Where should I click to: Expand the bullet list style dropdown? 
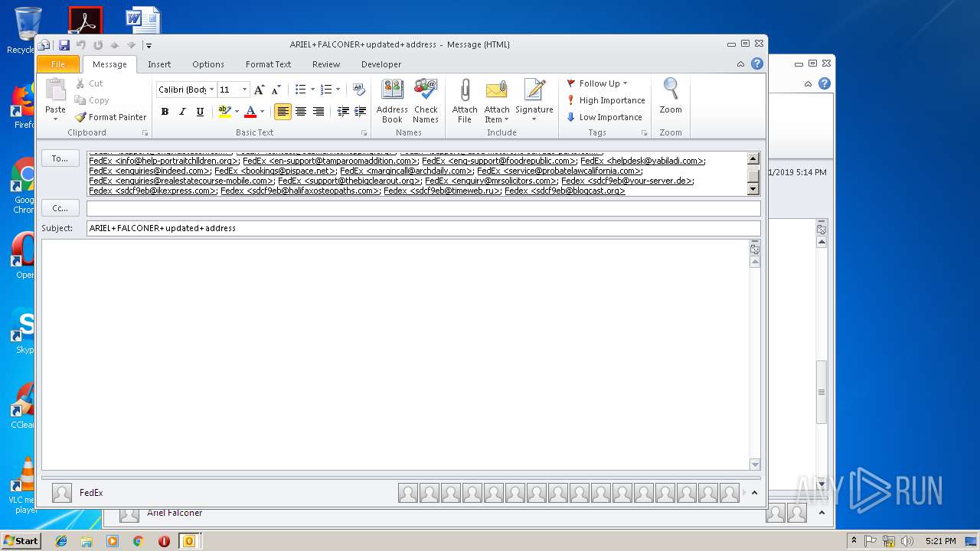coord(312,90)
